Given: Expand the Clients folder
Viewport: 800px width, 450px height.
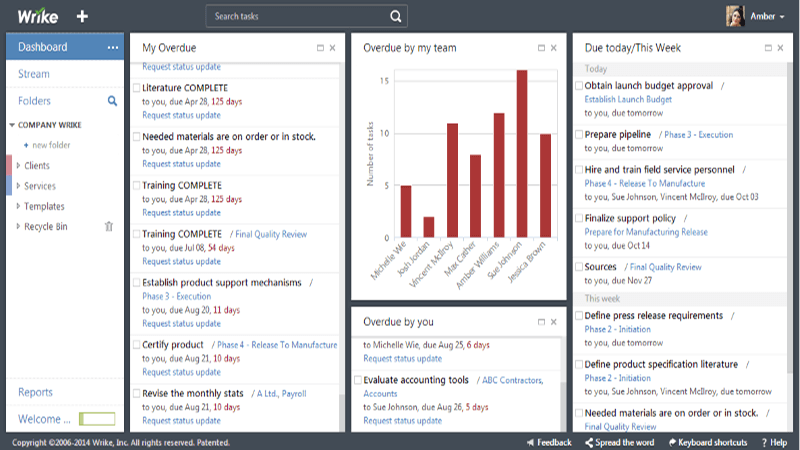Looking at the screenshot, I should [x=18, y=165].
